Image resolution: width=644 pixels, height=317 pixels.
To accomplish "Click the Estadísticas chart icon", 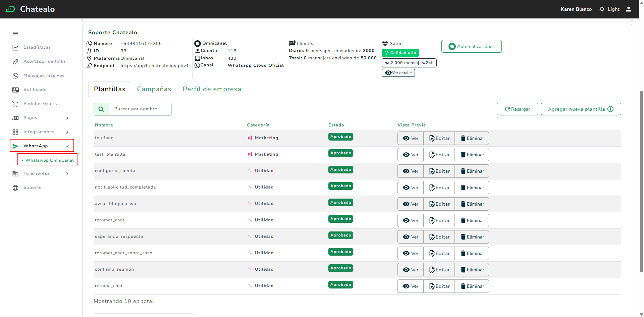I will (x=15, y=48).
